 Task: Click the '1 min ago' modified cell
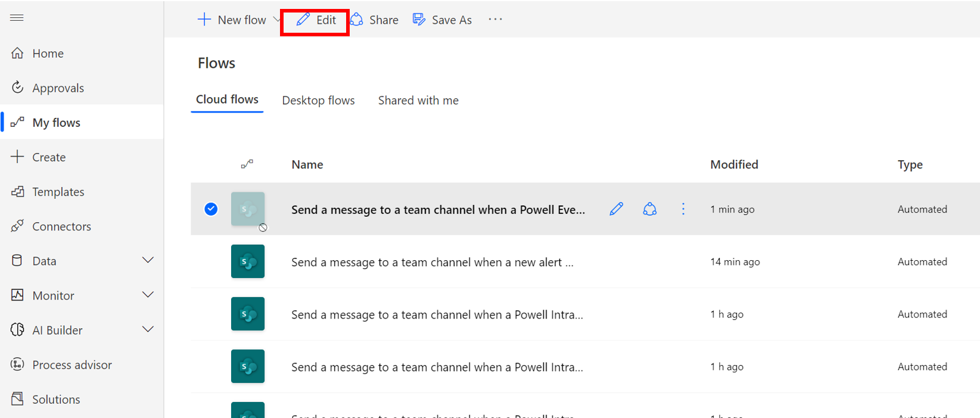(732, 210)
